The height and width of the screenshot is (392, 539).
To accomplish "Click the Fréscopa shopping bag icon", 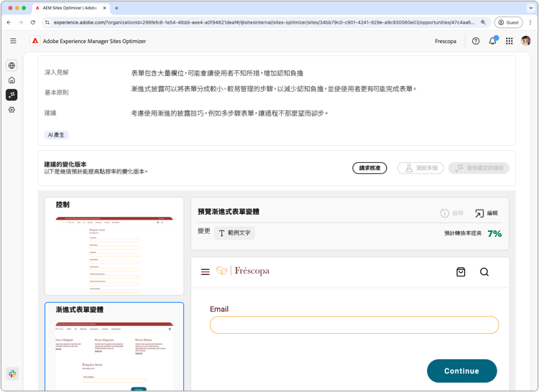I will [x=461, y=272].
